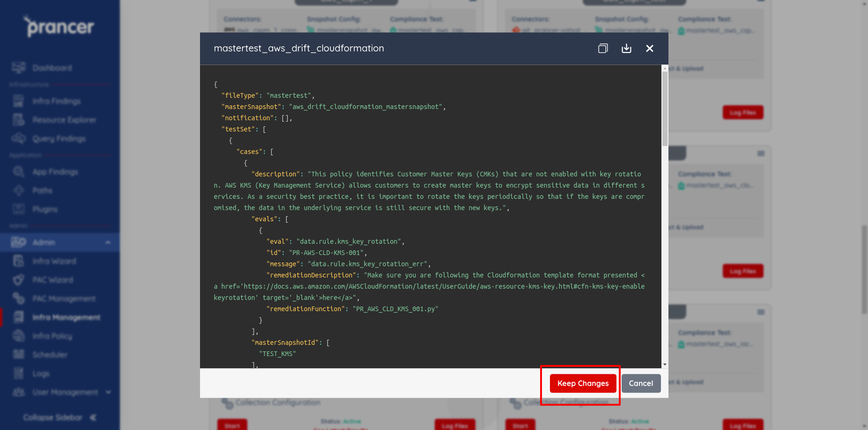Image resolution: width=868 pixels, height=430 pixels.
Task: Cancel the JSON editor dialog
Action: [641, 383]
